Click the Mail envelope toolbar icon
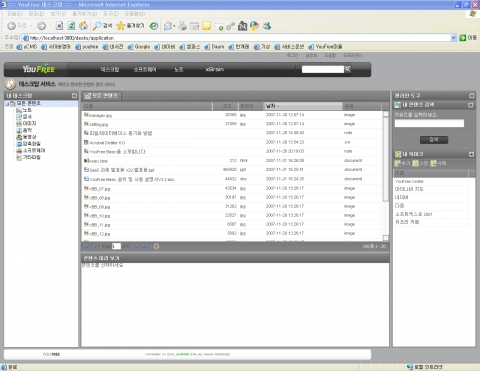480x371 pixels. tap(168, 26)
